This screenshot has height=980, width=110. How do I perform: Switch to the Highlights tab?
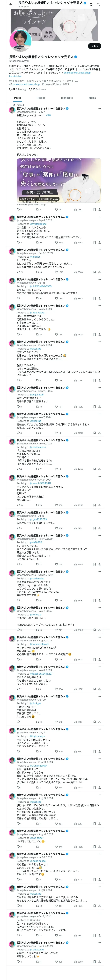coord(67,98)
